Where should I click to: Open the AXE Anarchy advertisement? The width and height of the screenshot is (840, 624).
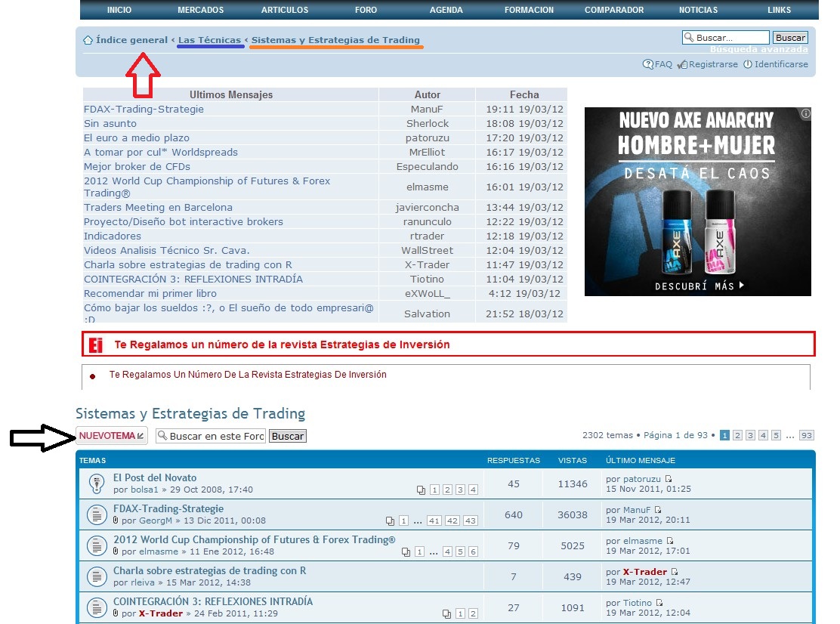(697, 202)
